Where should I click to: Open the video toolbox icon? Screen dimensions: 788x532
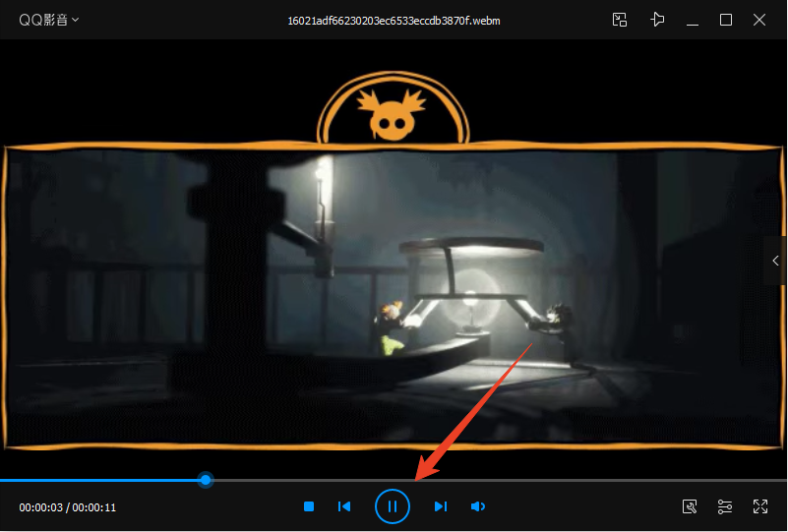690,506
